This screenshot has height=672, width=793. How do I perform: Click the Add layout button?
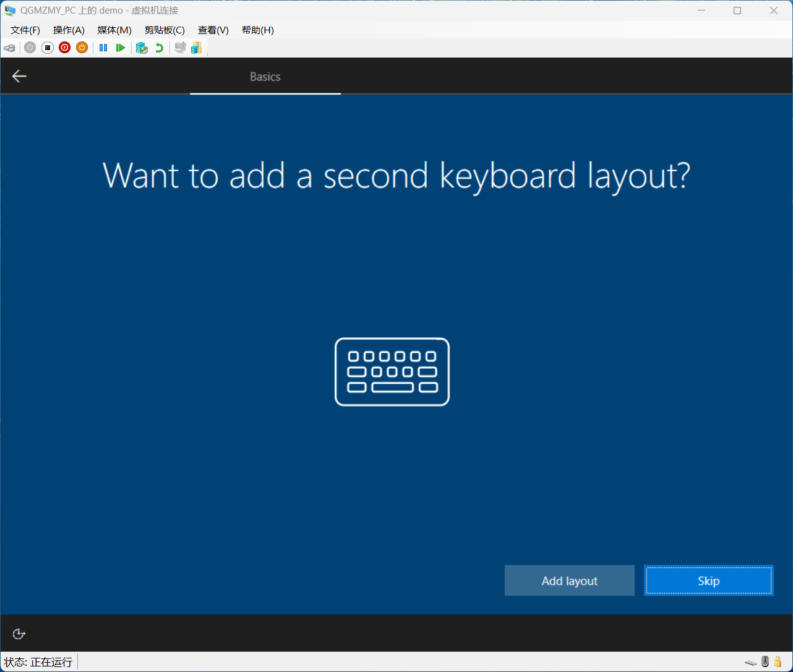tap(570, 580)
